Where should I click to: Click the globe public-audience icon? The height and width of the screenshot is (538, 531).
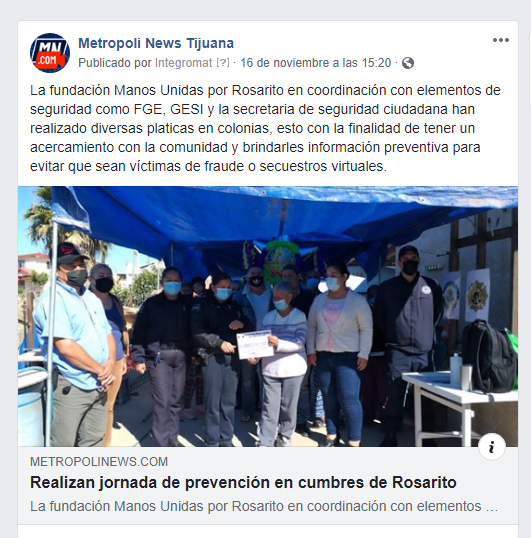[x=408, y=63]
